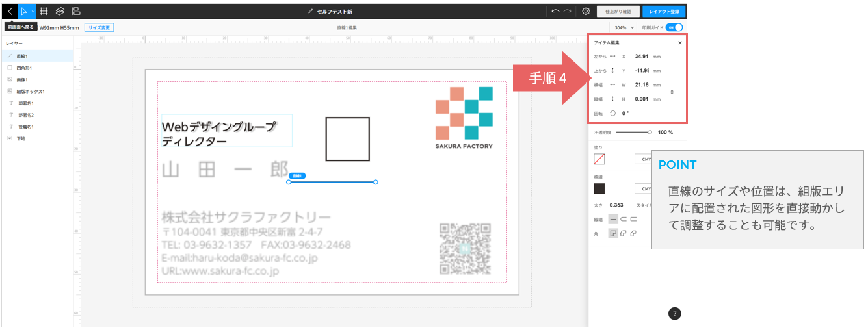
Task: Select the 部署名2 layer
Action: pos(37,115)
